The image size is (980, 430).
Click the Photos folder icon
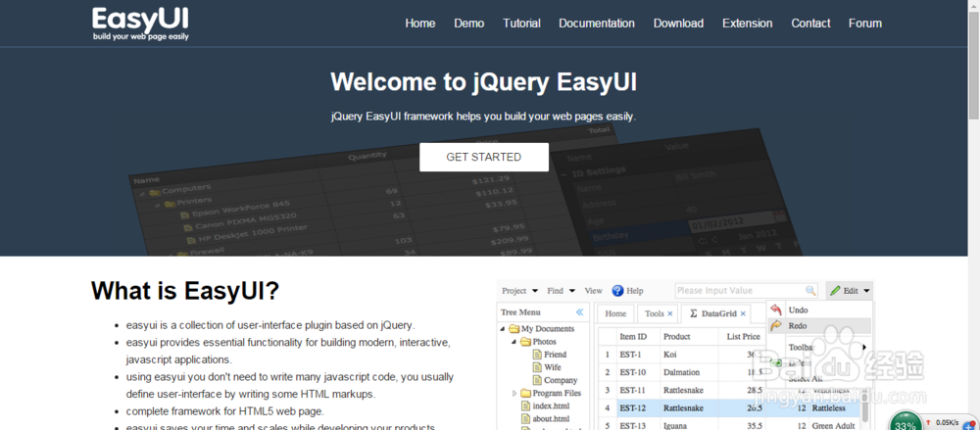click(x=525, y=342)
